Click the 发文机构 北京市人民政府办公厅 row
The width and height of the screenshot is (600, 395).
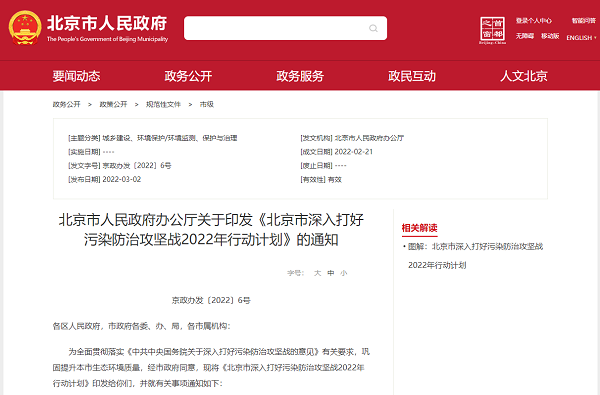(352, 138)
